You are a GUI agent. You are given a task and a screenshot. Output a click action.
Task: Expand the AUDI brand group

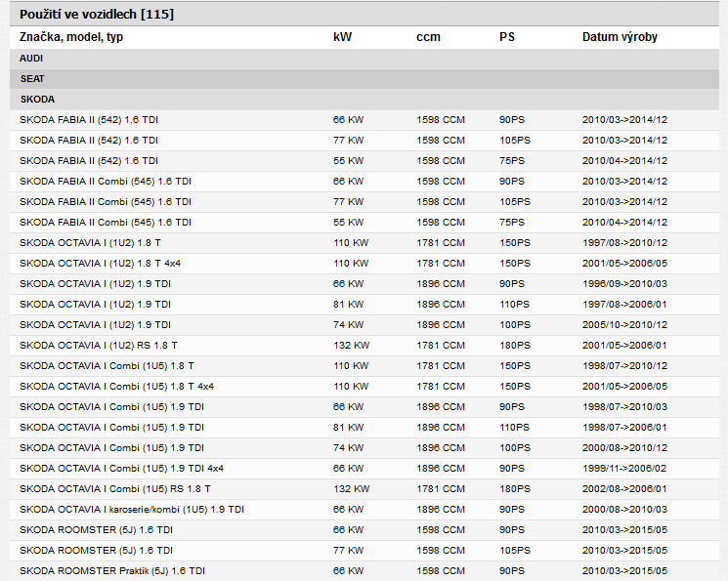coord(364,59)
